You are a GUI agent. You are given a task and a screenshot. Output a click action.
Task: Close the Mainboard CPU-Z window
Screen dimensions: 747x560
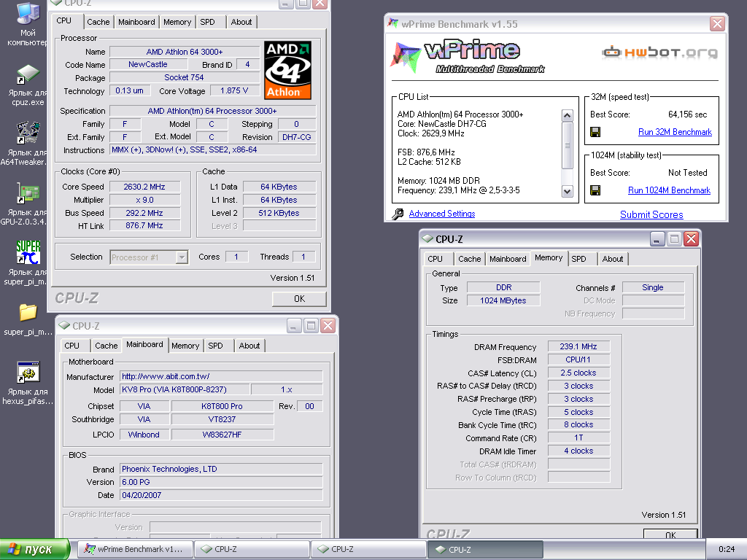[x=328, y=326]
